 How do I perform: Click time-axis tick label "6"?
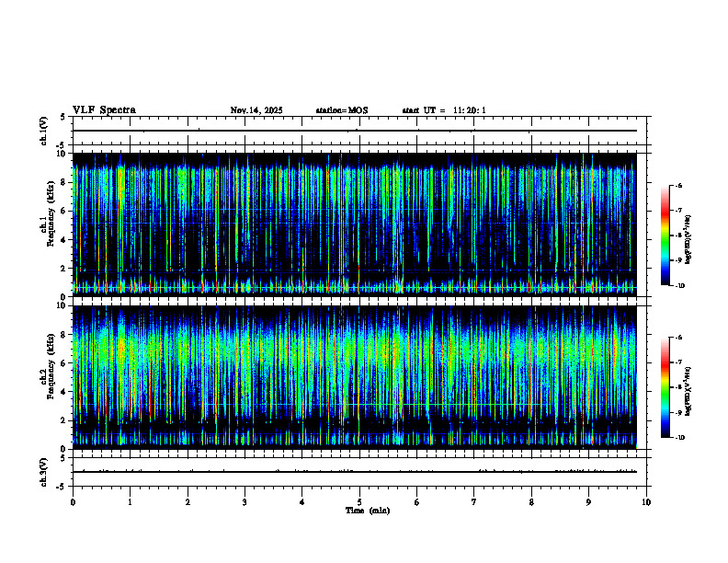pos(417,502)
